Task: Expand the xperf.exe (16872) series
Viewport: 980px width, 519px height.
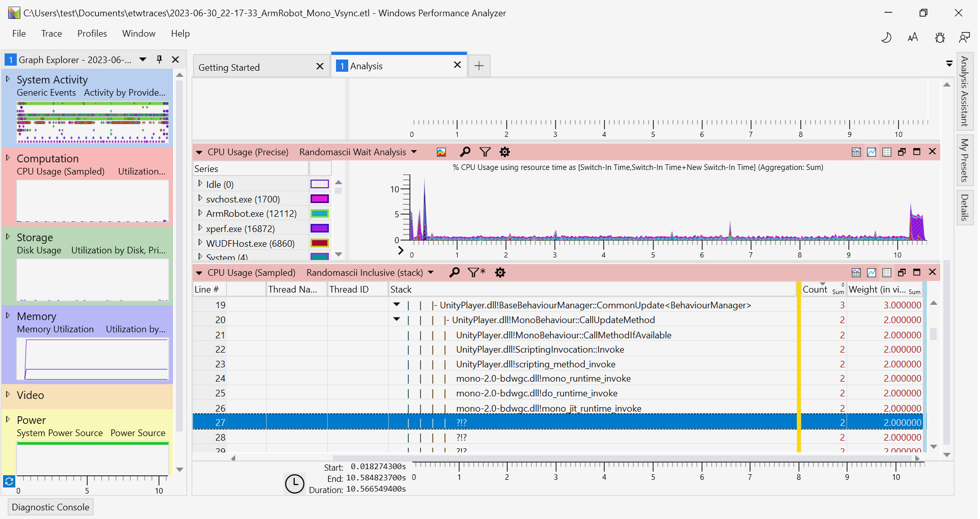Action: coord(200,228)
